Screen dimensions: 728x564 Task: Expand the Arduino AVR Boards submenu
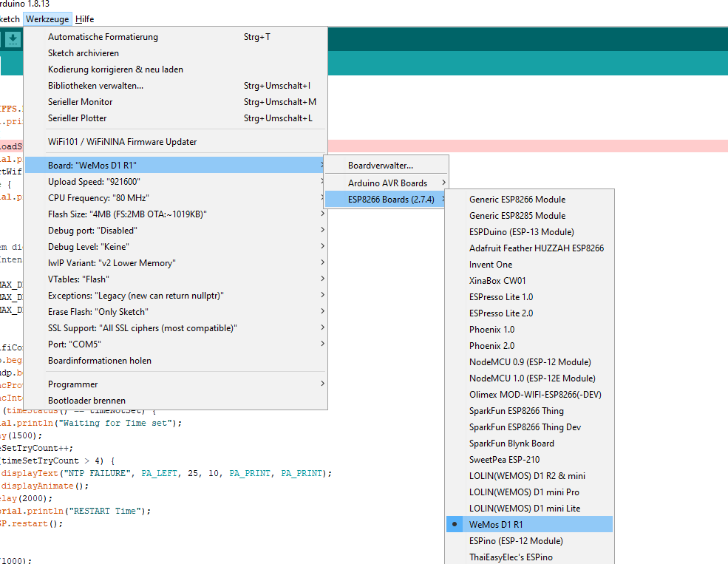coord(387,183)
